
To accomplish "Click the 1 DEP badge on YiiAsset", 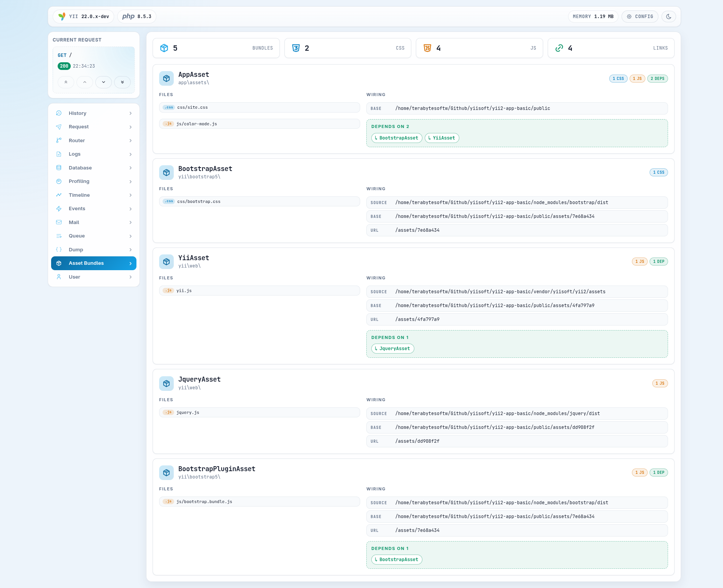I will [659, 261].
